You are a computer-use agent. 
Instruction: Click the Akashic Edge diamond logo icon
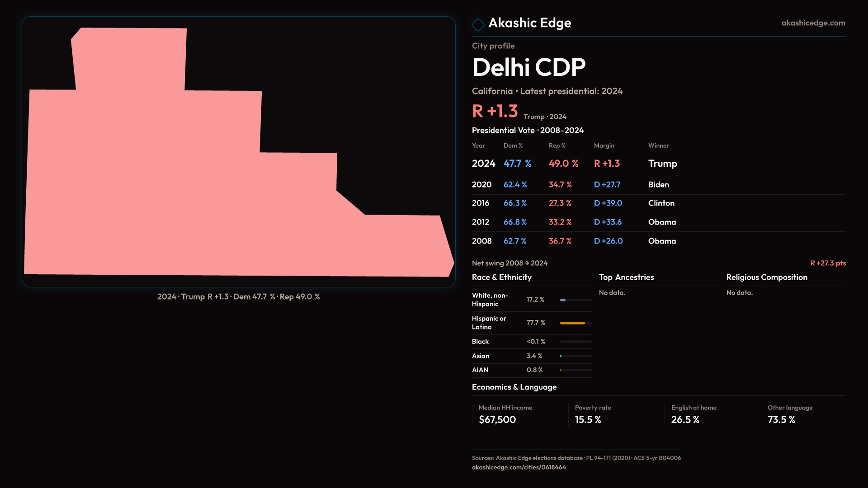[478, 24]
